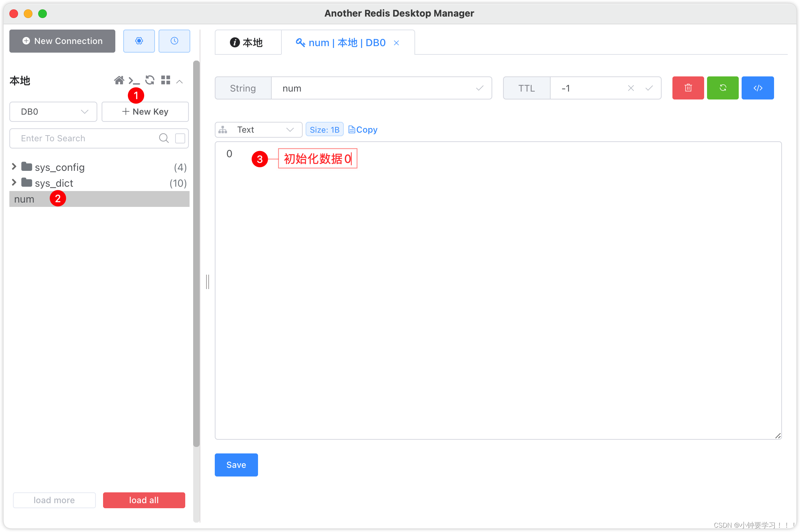This screenshot has width=800, height=532.
Task: Select the String type dropdown
Action: coord(243,88)
